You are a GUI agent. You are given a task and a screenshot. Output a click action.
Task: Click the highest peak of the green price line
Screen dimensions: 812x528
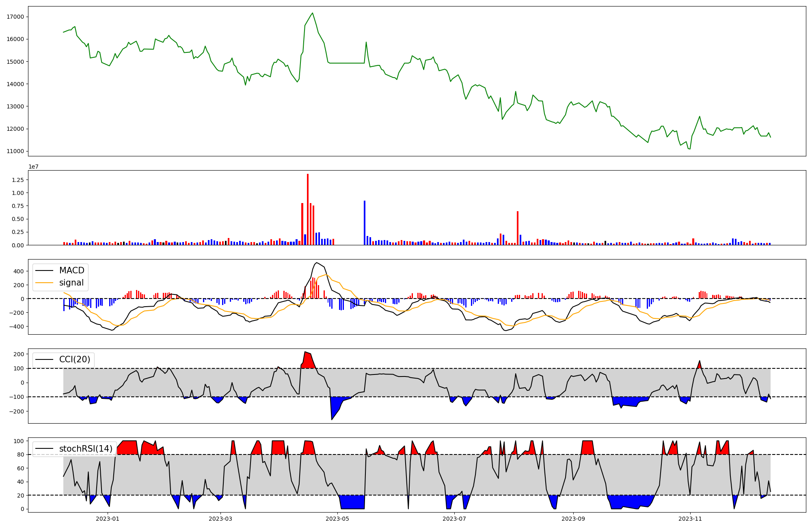click(x=312, y=13)
